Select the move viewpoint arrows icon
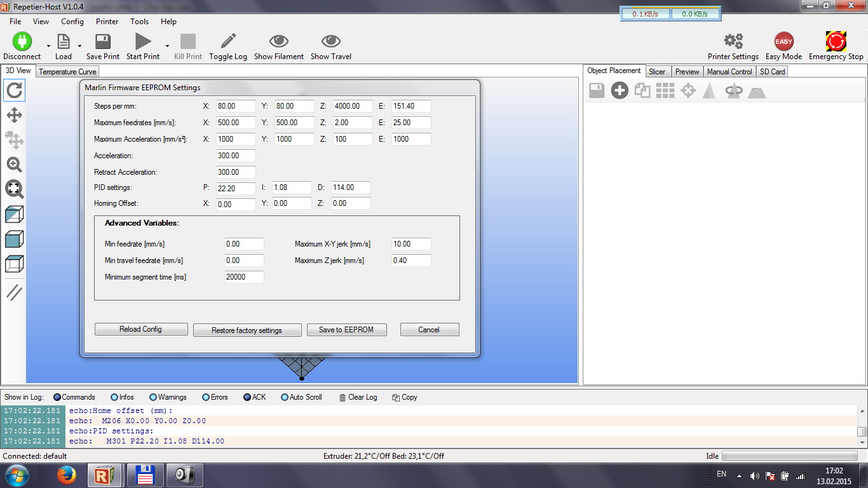This screenshot has height=488, width=868. [x=14, y=115]
